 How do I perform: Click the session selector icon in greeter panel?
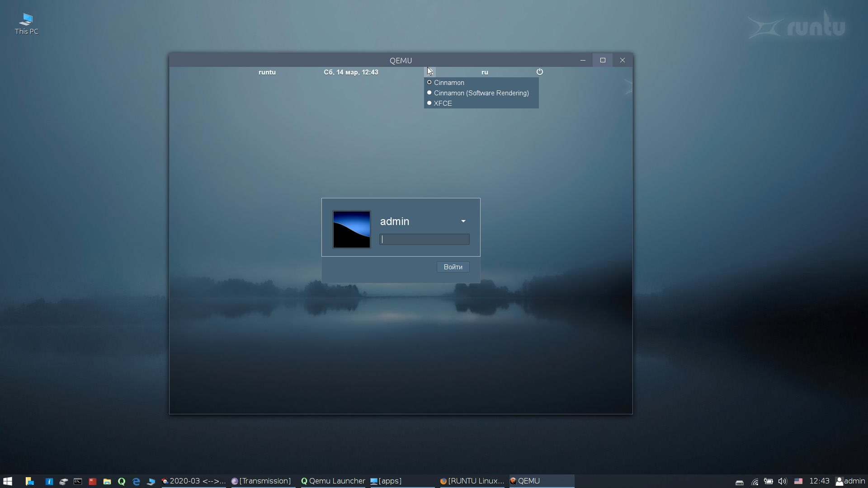[429, 72]
